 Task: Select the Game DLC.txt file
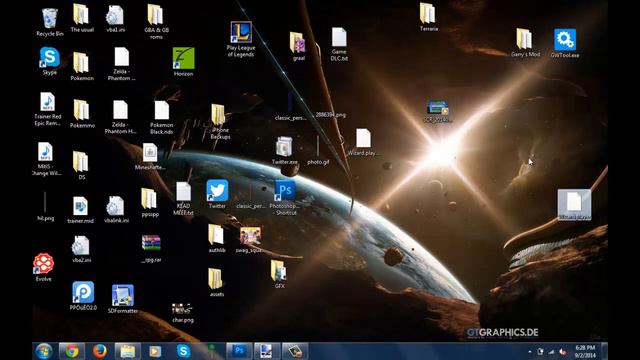pyautogui.click(x=339, y=44)
